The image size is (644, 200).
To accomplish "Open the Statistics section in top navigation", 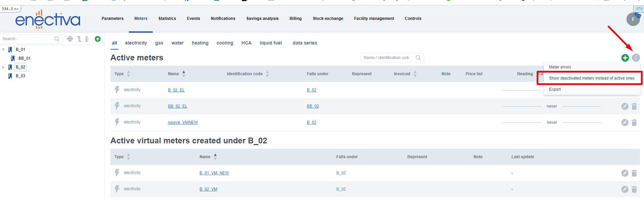I will click(167, 19).
